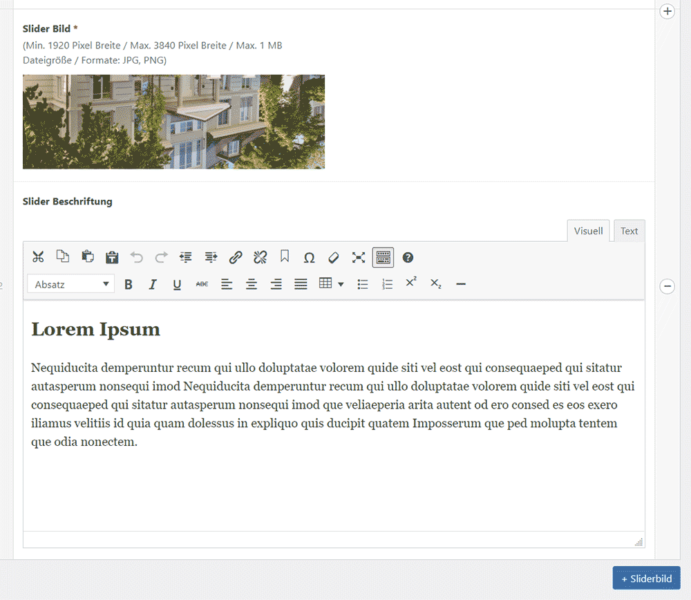
Task: Grab the editor resize handle corner
Action: coord(639,542)
